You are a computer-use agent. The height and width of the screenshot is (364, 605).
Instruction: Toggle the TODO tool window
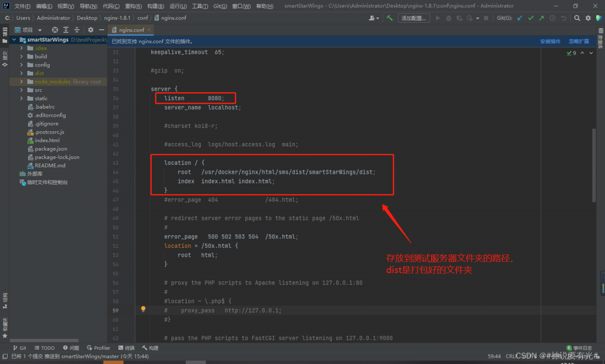[44, 348]
